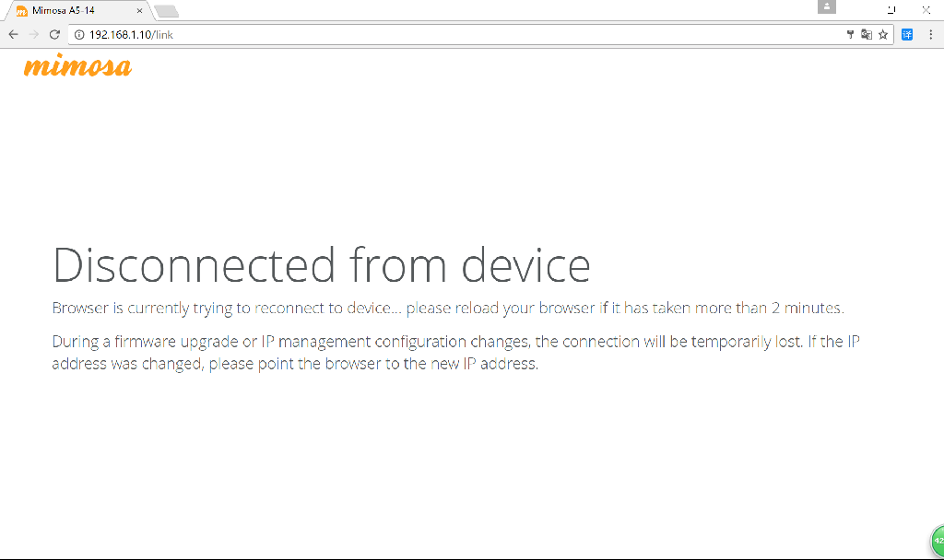Focus the address bar showing 192.168.1.10/link
Screen dimensions: 944x560
(457, 35)
